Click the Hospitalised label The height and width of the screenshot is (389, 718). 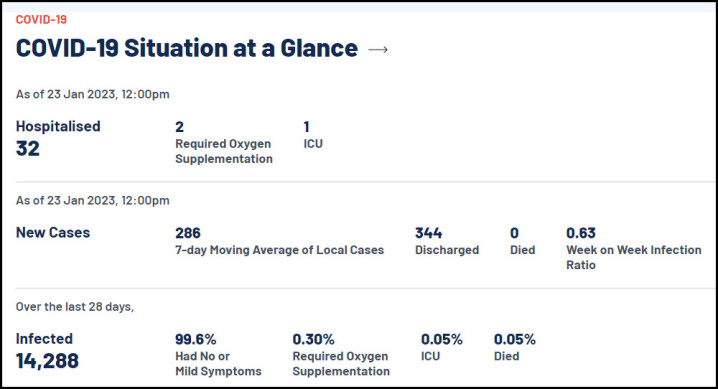(58, 126)
